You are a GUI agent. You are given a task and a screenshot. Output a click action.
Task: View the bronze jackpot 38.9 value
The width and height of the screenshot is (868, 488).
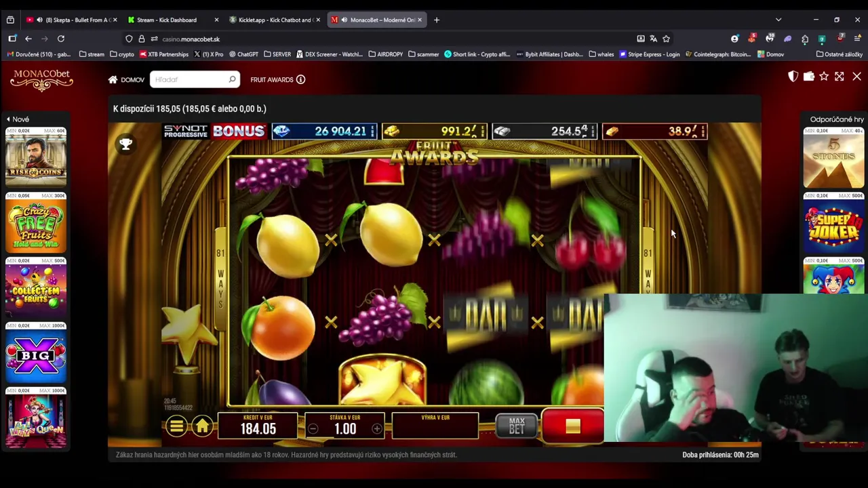point(654,131)
